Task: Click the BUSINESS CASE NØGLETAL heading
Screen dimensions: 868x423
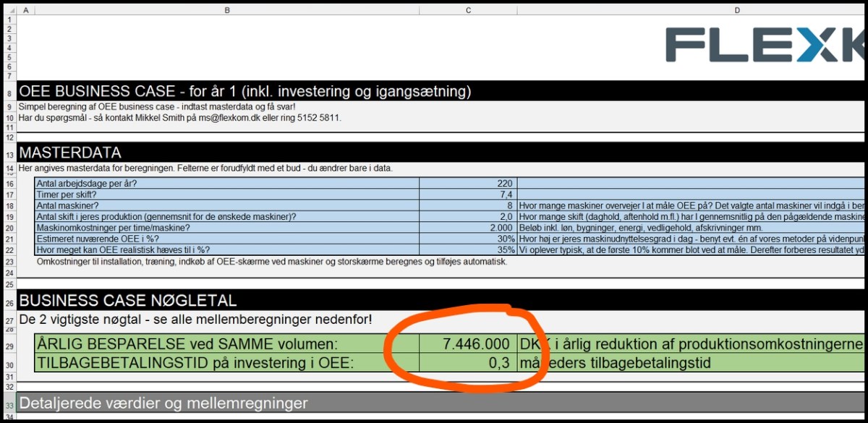Action: 127,300
